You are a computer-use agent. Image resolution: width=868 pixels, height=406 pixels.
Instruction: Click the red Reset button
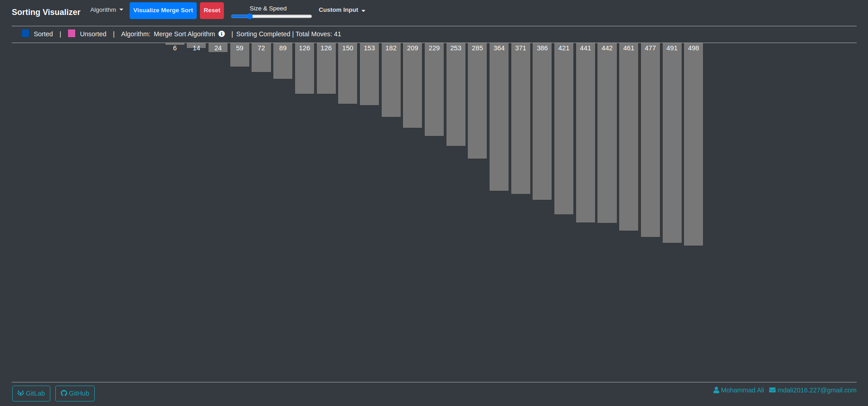(212, 10)
